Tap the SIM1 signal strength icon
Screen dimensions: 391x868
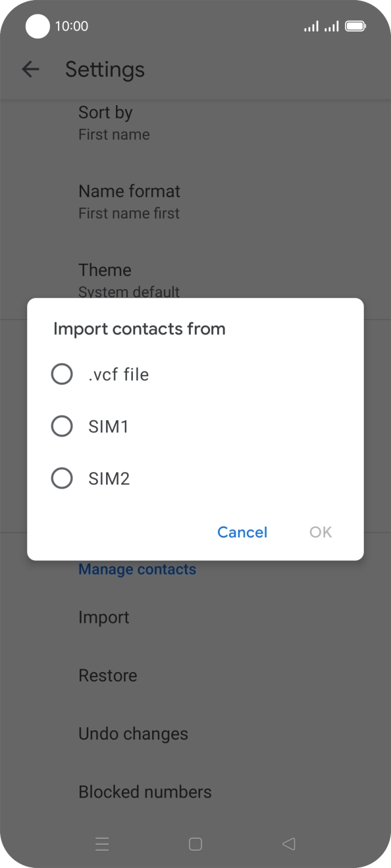tap(310, 26)
